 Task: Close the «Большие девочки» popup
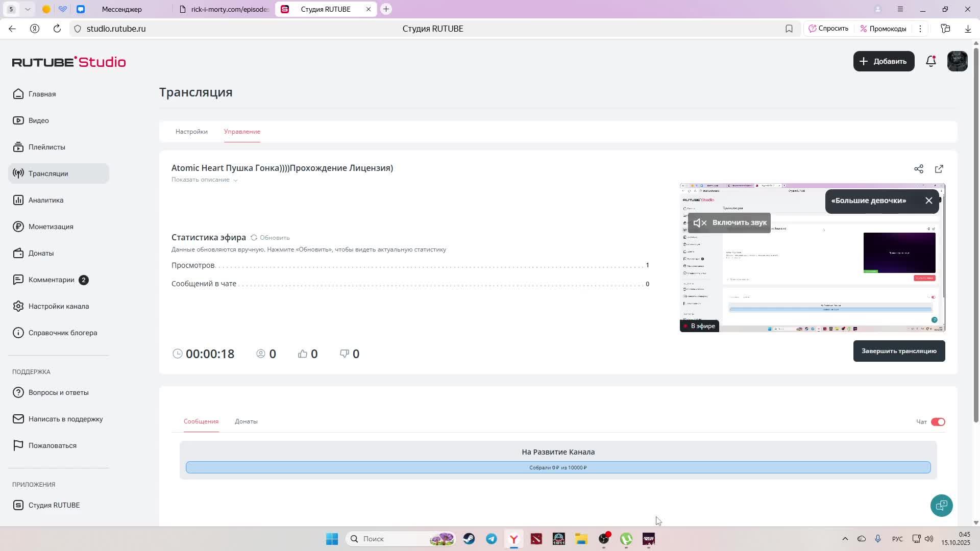(929, 201)
